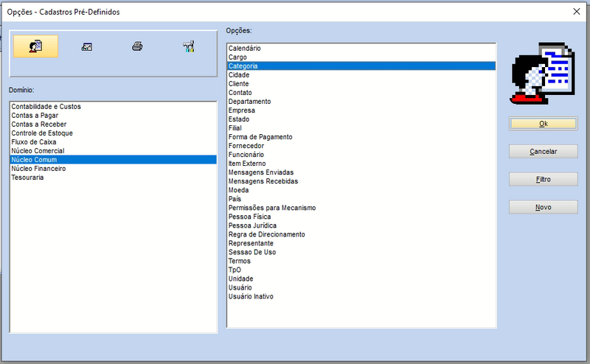The image size is (590, 364).
Task: Click the hammer and tools icon
Action: point(189,46)
